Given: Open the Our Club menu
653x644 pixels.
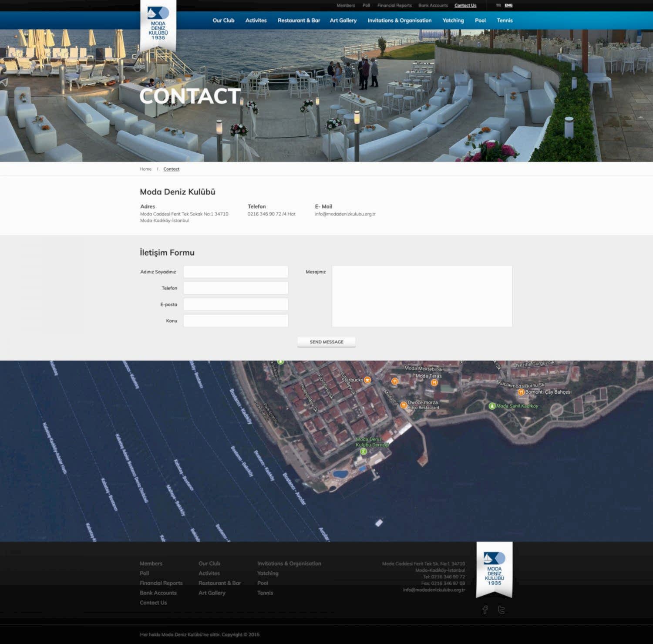Looking at the screenshot, I should click(223, 20).
